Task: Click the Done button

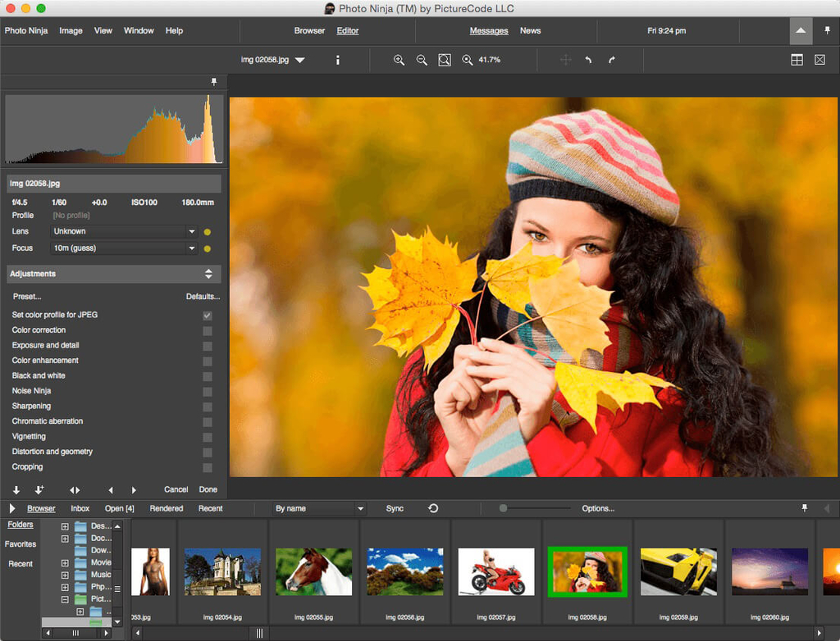Action: 208,489
